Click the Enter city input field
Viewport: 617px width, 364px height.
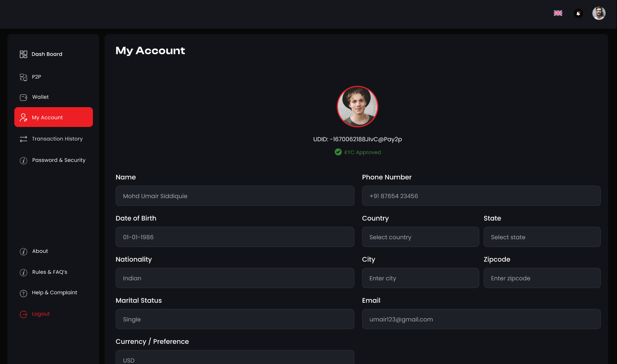pos(420,278)
